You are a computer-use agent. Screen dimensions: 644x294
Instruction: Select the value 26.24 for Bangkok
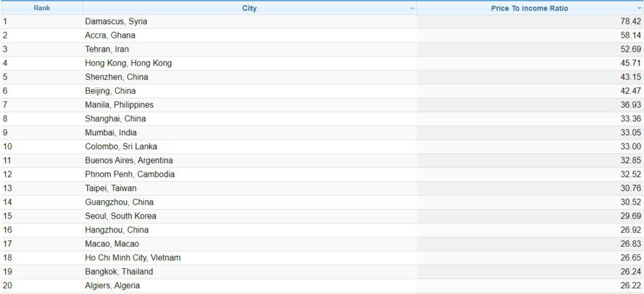pos(630,272)
